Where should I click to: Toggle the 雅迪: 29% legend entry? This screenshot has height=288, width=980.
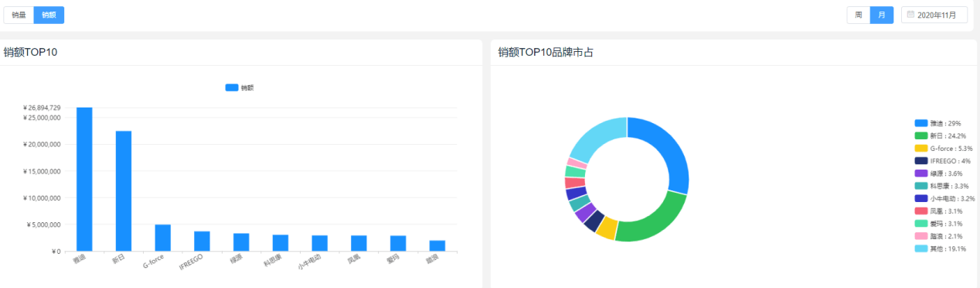tap(937, 123)
